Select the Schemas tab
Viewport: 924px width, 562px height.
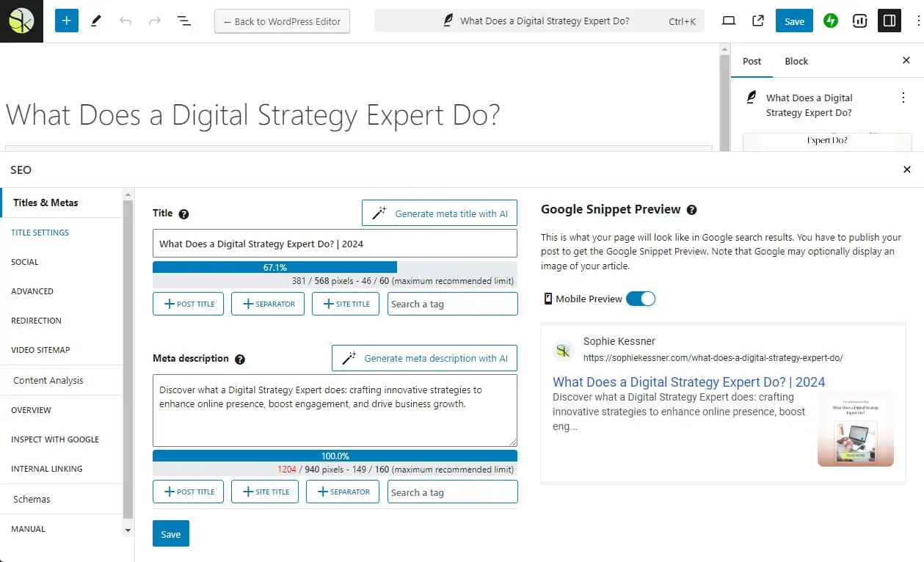click(x=62, y=499)
